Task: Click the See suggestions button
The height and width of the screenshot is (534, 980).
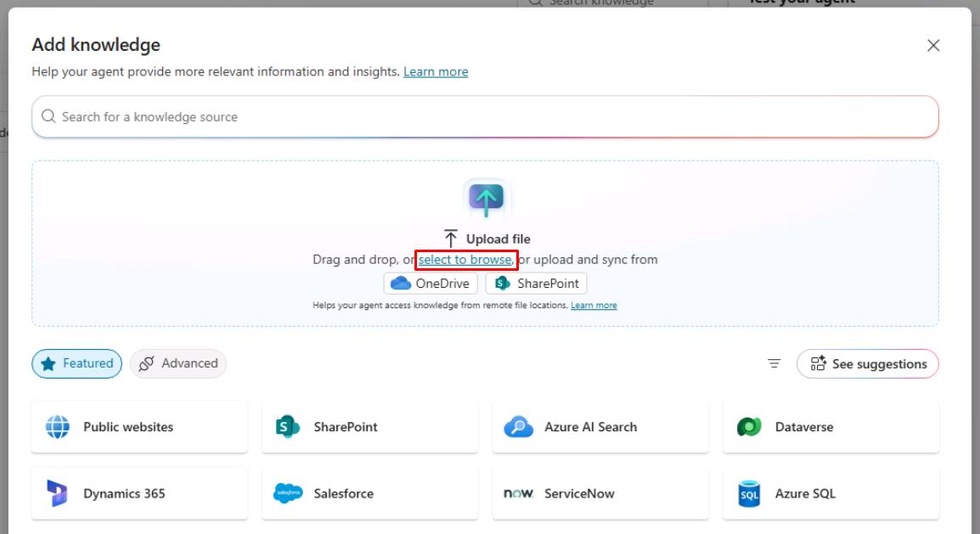Action: (x=868, y=363)
